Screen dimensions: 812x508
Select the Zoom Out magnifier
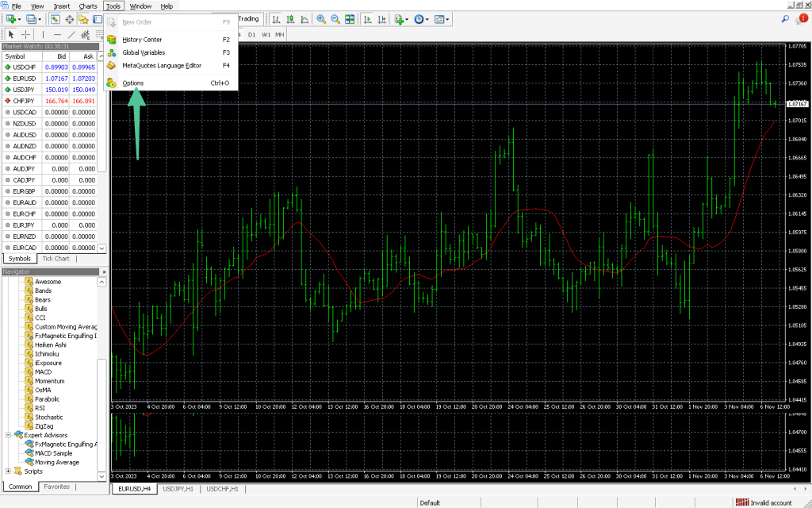point(335,19)
